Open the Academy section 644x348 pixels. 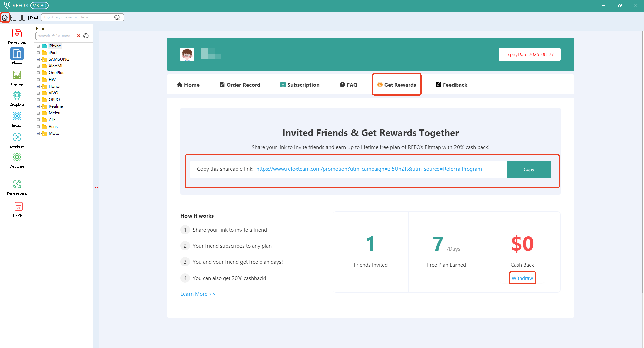click(x=17, y=139)
